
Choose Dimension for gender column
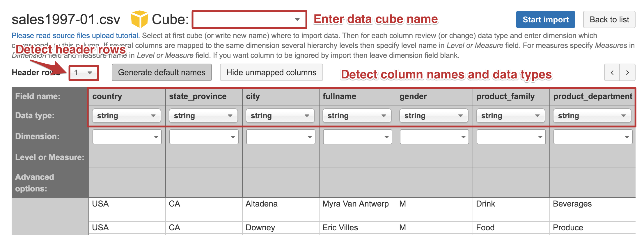(x=434, y=137)
